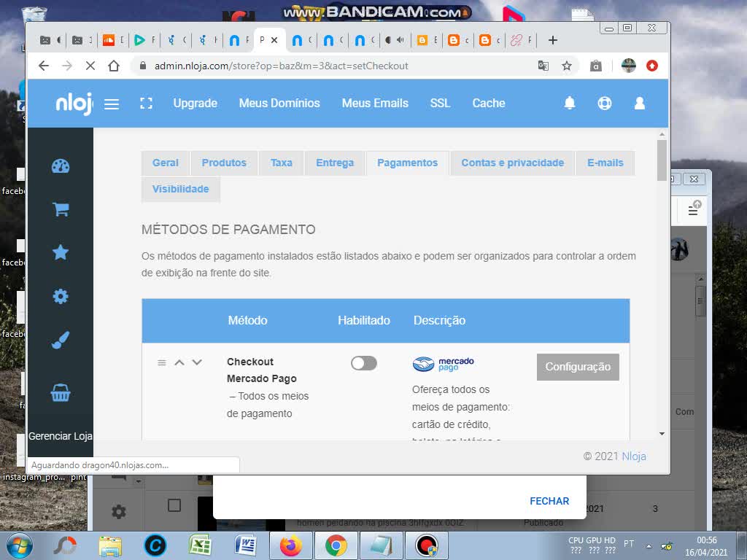Click the translate page icon in address bar
747x560 pixels.
pyautogui.click(x=543, y=66)
